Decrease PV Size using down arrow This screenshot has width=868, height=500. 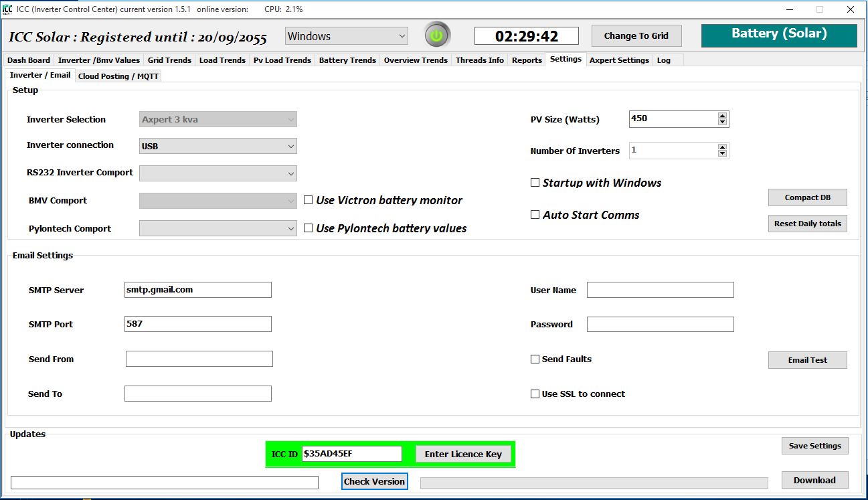click(x=722, y=122)
